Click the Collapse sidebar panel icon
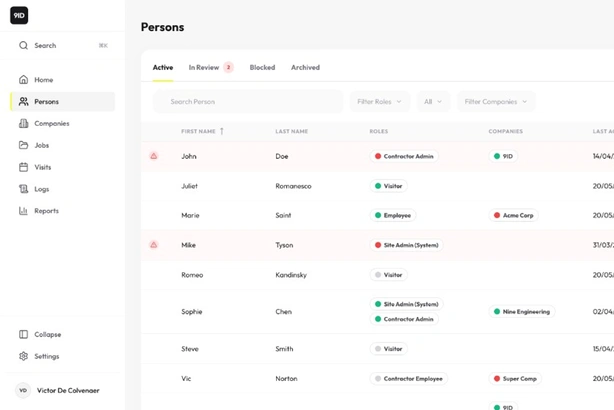614x410 pixels. click(x=23, y=334)
